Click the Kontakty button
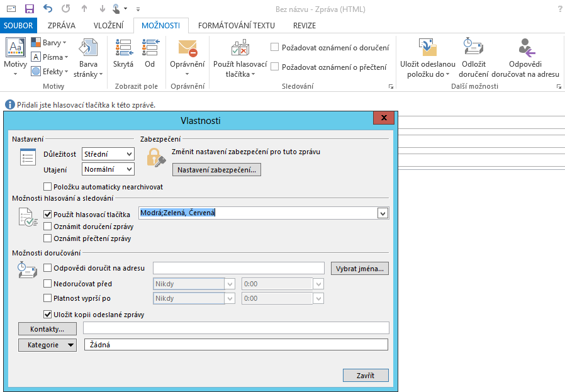 click(47, 329)
